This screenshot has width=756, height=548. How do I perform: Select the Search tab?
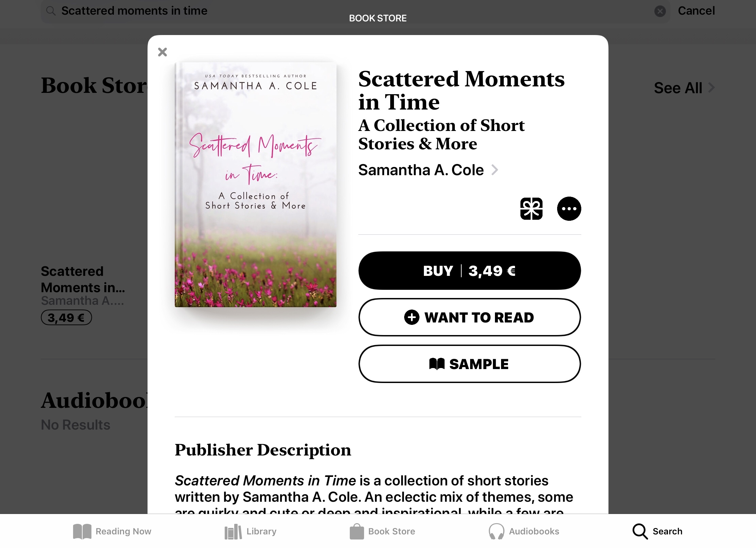pyautogui.click(x=657, y=531)
